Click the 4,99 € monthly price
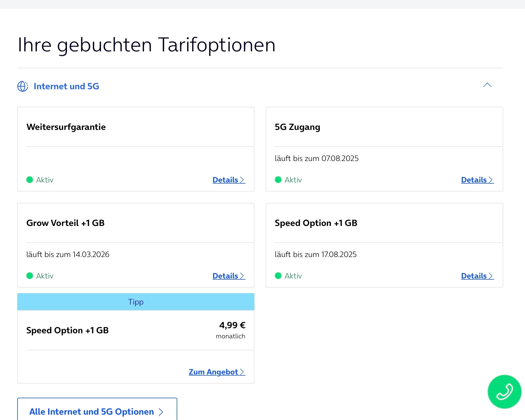This screenshot has width=525, height=420. 232,325
